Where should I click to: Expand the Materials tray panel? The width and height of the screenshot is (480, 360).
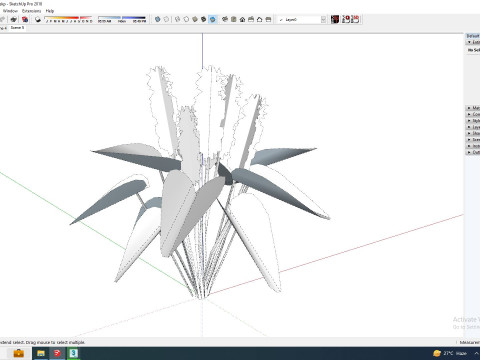pyautogui.click(x=473, y=108)
